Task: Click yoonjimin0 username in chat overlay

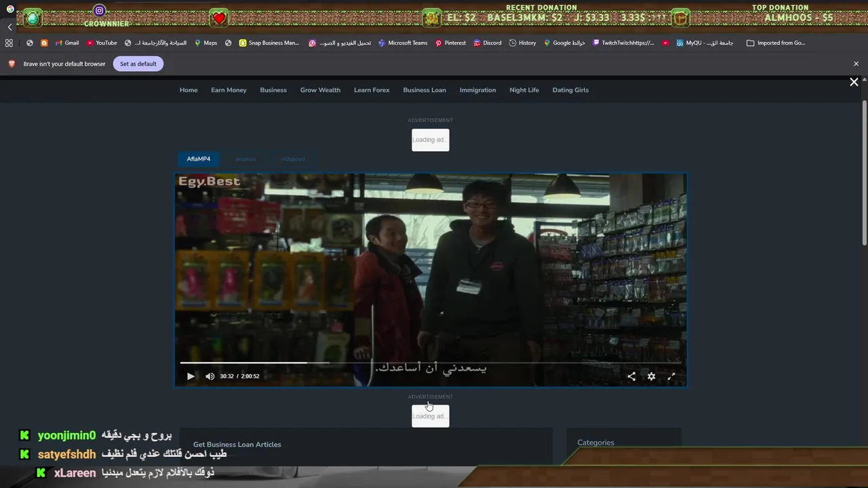Action: click(67, 436)
